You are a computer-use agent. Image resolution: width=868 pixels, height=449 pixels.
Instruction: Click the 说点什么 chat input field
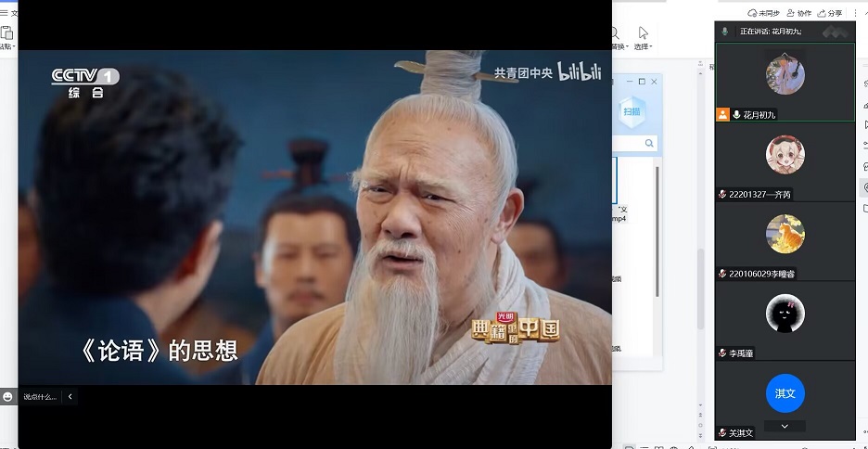[40, 397]
